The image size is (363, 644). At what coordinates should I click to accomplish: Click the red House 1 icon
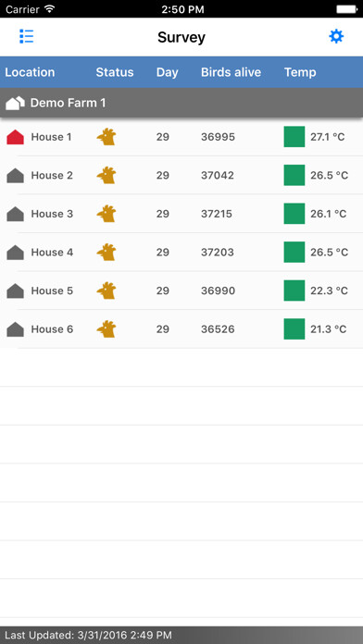pyautogui.click(x=15, y=137)
